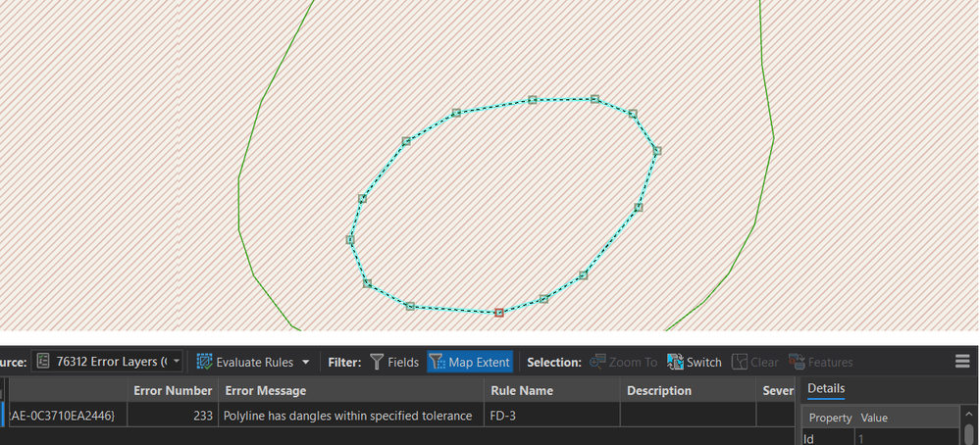Click the Evaluate Rules icon
This screenshot has height=445, width=980.
(204, 362)
